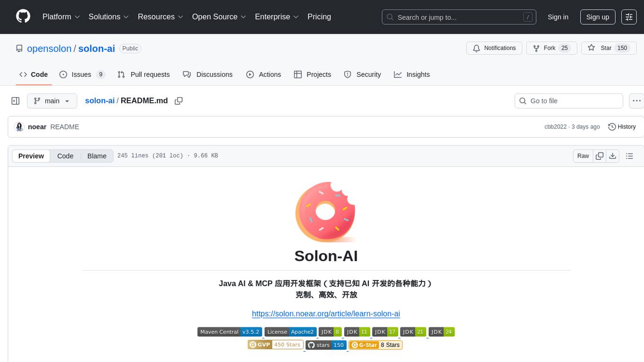Open the solon.noear.org learn-solon-ai link
Screen dimensions: 644x362
[326, 314]
